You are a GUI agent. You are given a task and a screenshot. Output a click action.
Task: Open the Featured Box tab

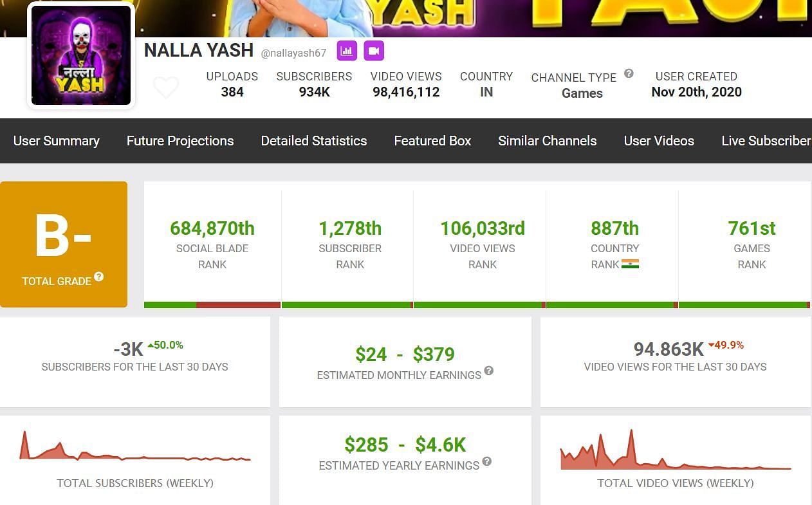pos(433,141)
